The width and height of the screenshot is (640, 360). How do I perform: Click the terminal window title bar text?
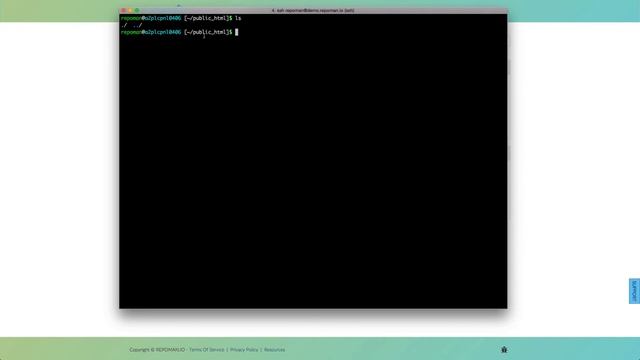pos(313,11)
